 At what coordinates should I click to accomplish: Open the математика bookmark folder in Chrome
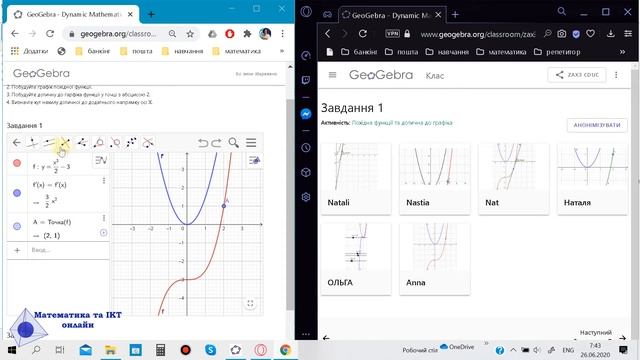237,51
